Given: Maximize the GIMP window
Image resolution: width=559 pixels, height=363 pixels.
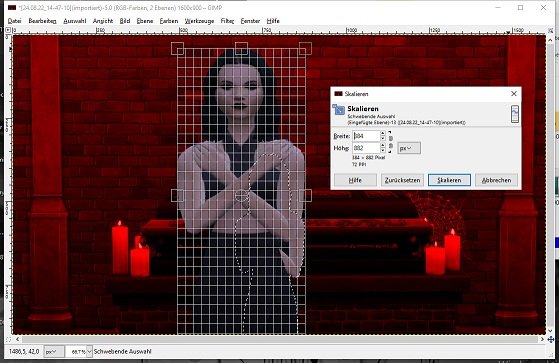Looking at the screenshot, I should coord(520,7).
